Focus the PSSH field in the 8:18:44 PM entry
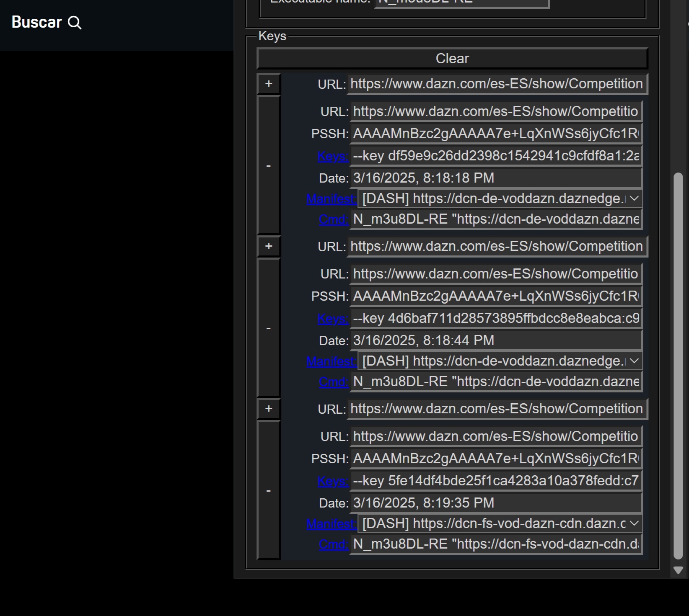This screenshot has width=689, height=616. [x=496, y=296]
